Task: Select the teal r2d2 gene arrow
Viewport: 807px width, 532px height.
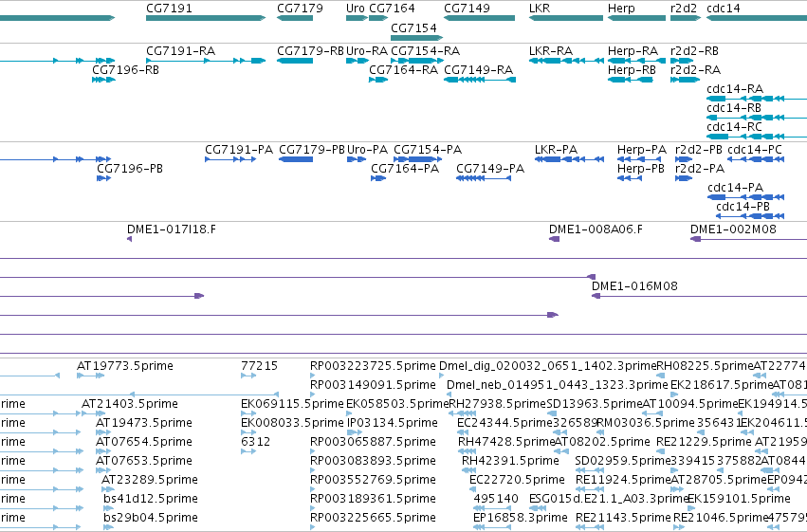Action: click(x=685, y=18)
